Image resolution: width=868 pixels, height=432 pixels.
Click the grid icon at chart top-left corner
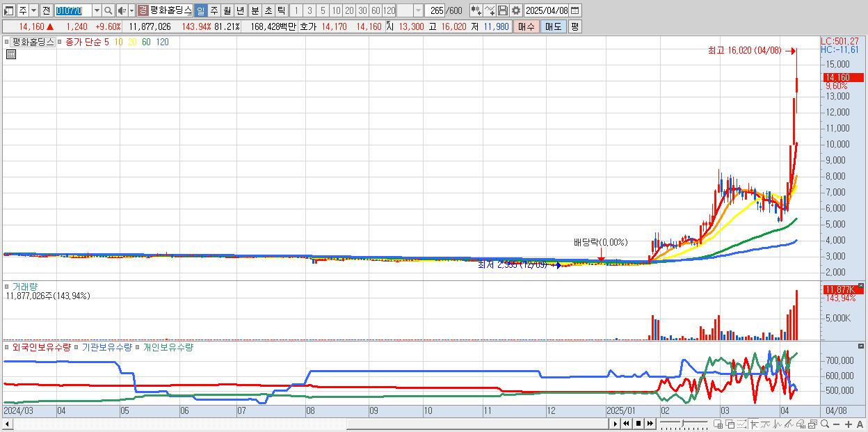tap(10, 54)
